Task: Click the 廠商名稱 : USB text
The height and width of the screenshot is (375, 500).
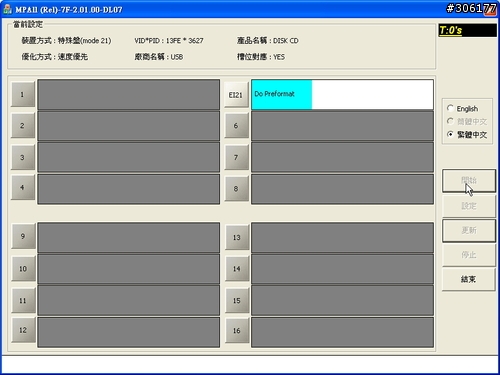Action: point(159,57)
